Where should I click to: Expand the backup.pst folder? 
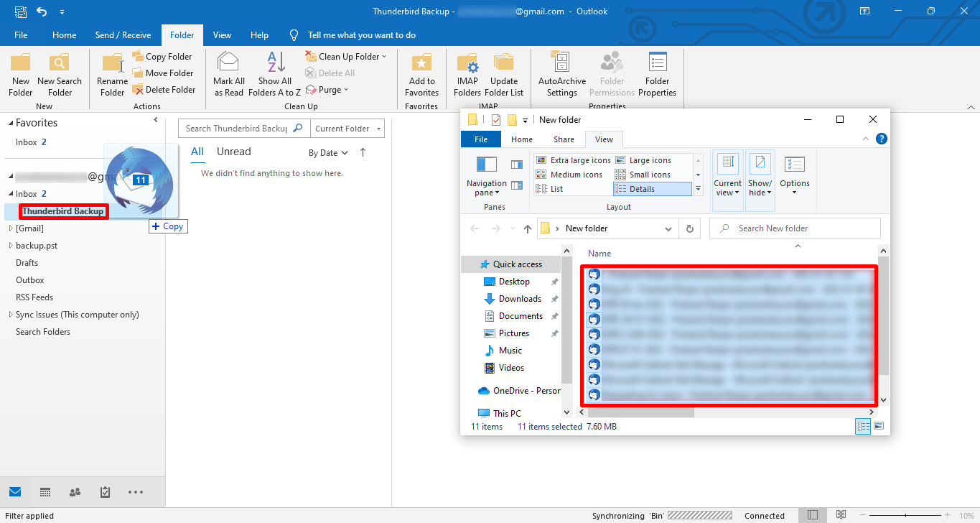(11, 246)
